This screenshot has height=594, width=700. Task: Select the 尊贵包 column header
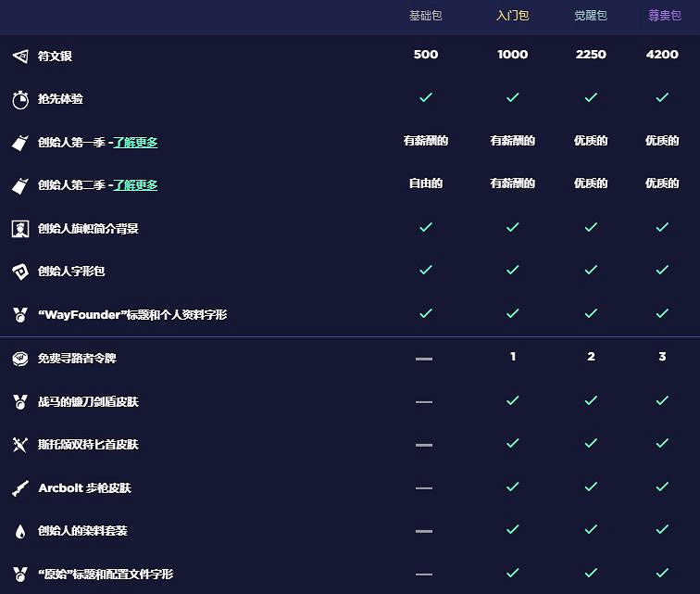[663, 16]
